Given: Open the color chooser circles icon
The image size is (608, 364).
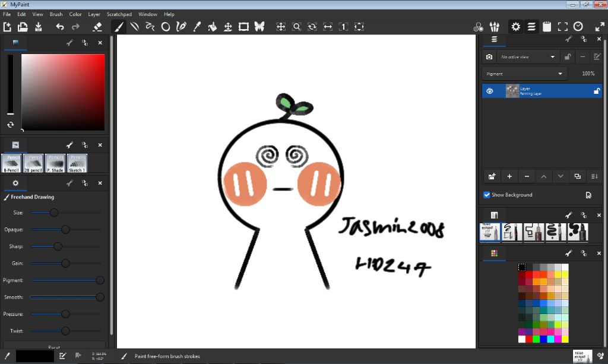Looking at the screenshot, I should (479, 27).
